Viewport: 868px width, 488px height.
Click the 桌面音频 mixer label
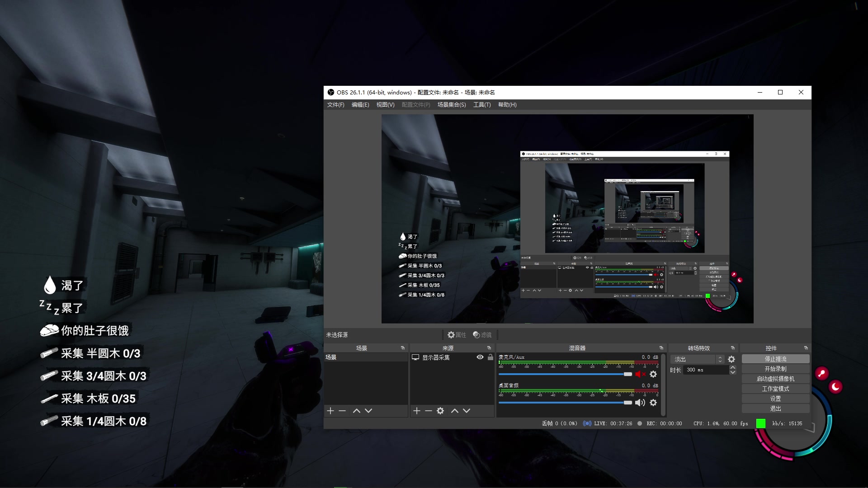point(509,385)
